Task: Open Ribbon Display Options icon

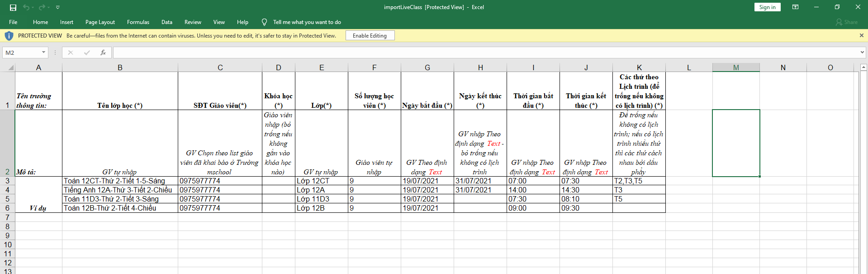Action: pos(795,7)
